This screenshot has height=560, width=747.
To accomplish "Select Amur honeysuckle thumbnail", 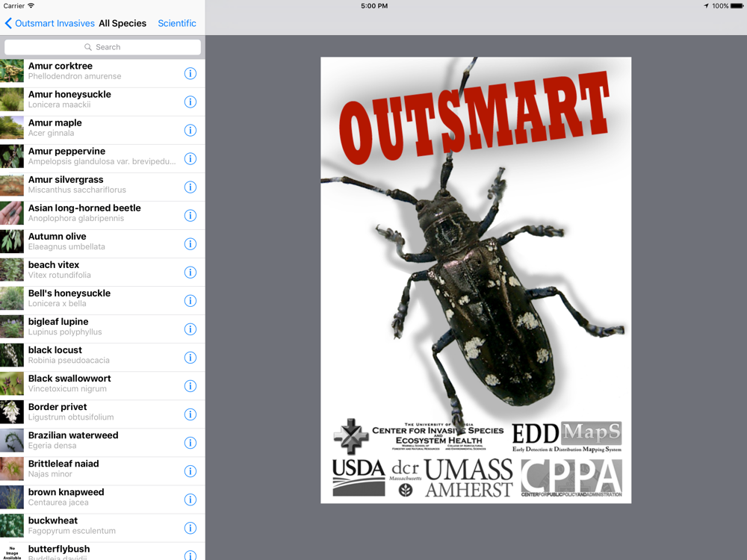I will point(11,99).
